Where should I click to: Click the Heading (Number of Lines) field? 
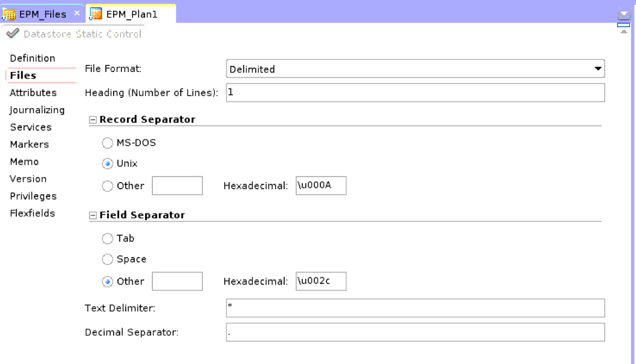pyautogui.click(x=415, y=93)
